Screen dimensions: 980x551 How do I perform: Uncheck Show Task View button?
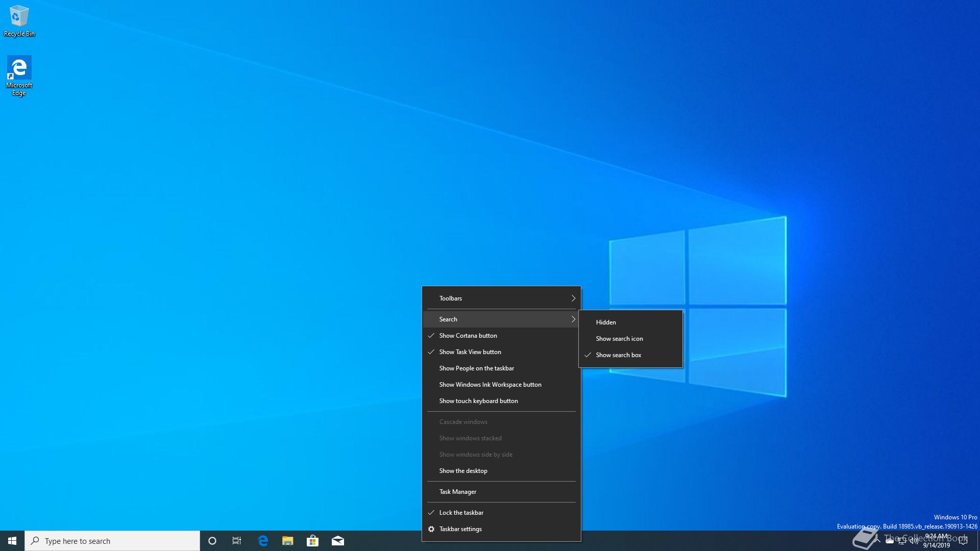[502, 352]
